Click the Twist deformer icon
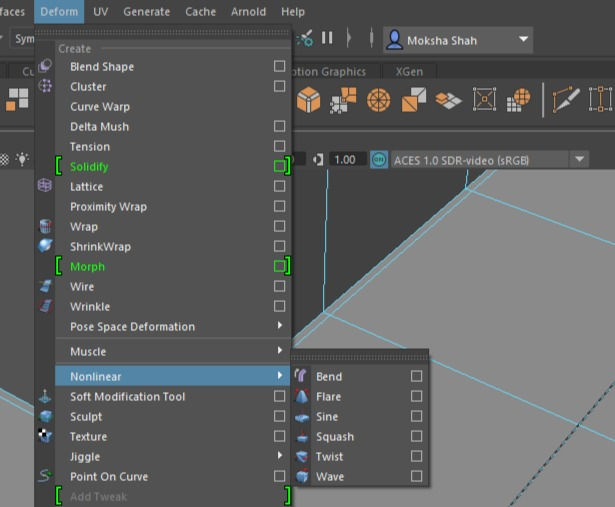 [302, 456]
